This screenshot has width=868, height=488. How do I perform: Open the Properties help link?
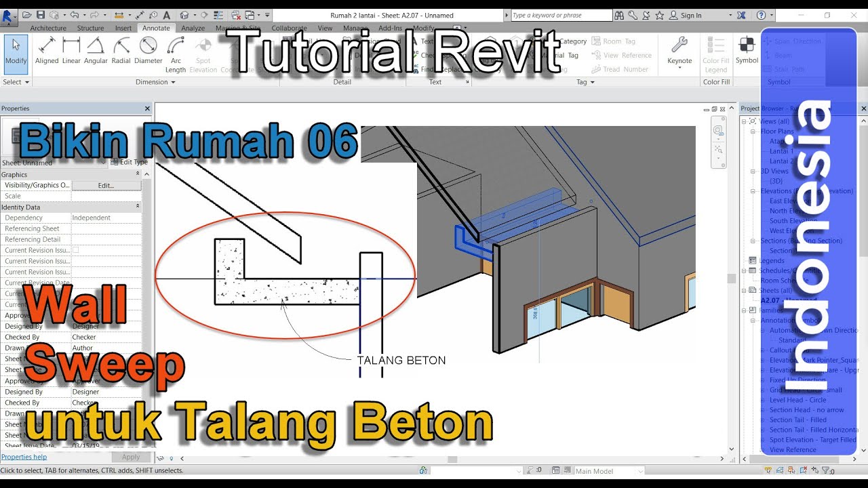click(24, 457)
